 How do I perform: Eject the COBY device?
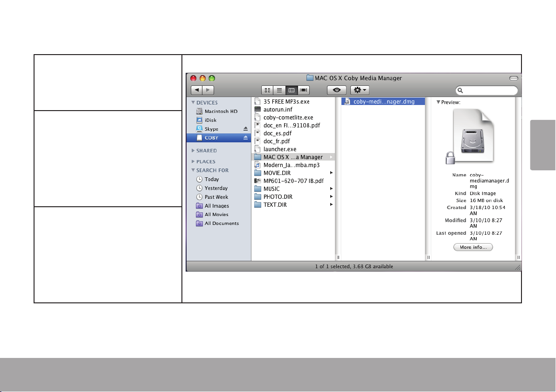pyautogui.click(x=245, y=138)
